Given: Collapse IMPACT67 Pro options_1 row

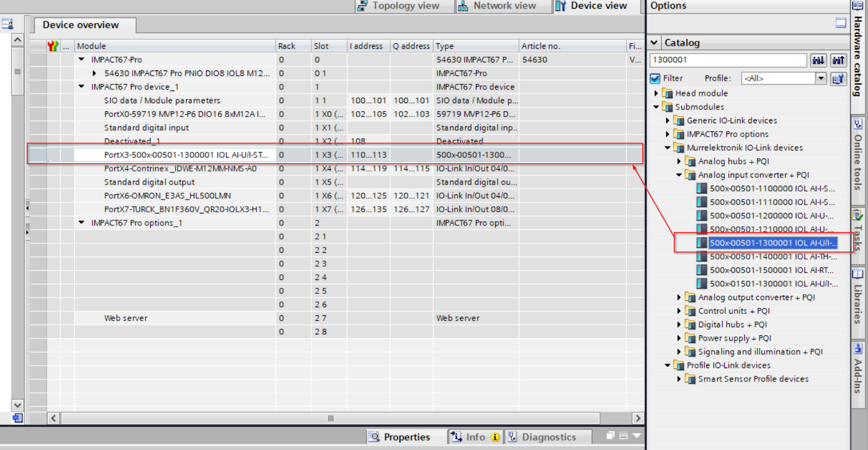Looking at the screenshot, I should [81, 223].
